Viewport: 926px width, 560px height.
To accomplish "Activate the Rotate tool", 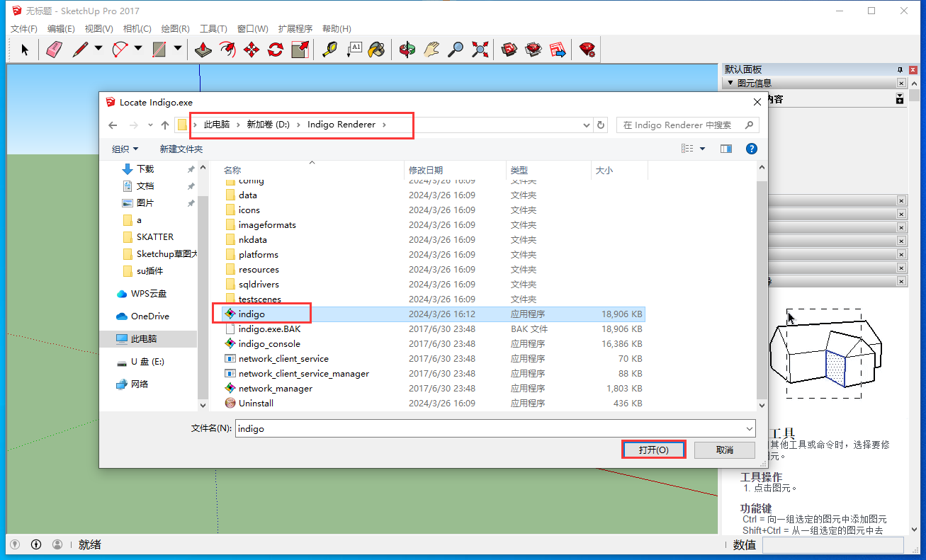I will (x=276, y=50).
